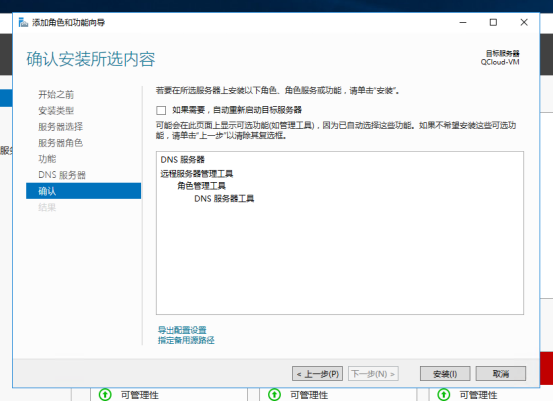Enable automatic restart of target server checkbox

(x=161, y=110)
